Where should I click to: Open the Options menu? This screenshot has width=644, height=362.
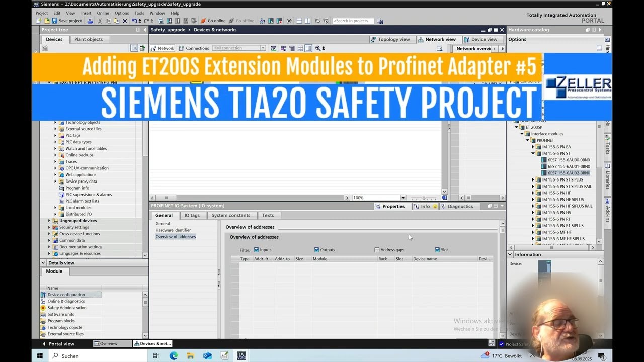point(121,13)
